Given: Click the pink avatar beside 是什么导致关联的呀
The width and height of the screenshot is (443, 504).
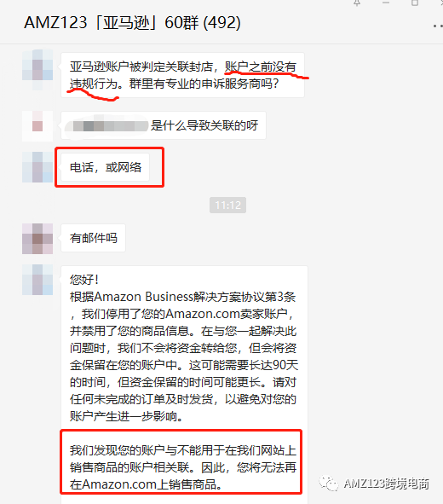Looking at the screenshot, I should (x=37, y=126).
